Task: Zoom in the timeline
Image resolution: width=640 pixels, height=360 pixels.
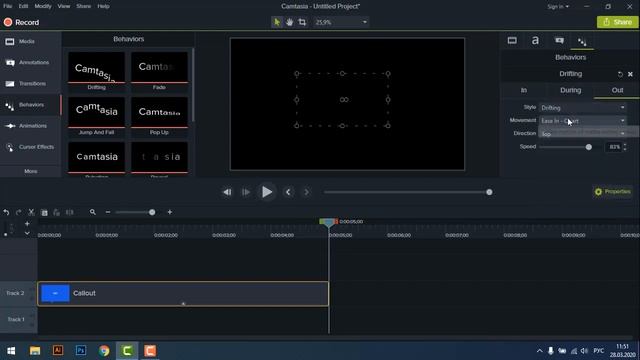Action: (170, 212)
